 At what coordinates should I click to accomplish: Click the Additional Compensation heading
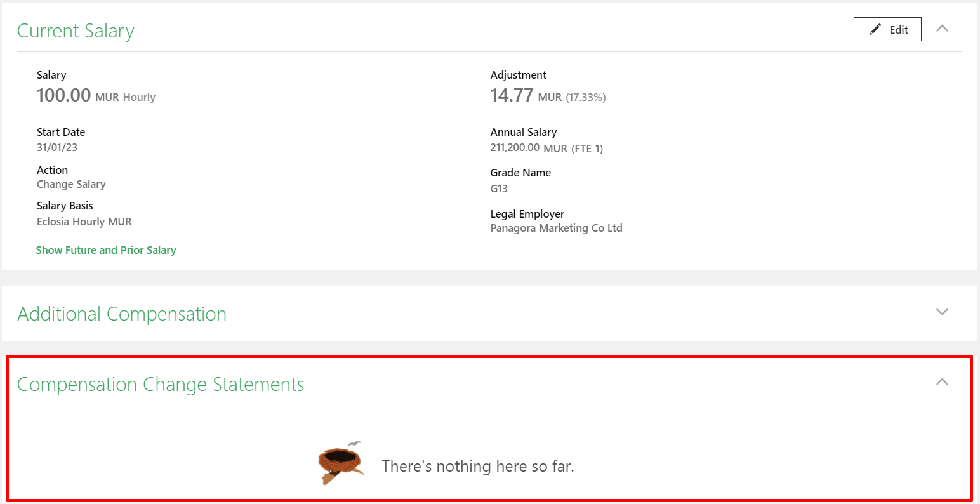click(x=122, y=314)
